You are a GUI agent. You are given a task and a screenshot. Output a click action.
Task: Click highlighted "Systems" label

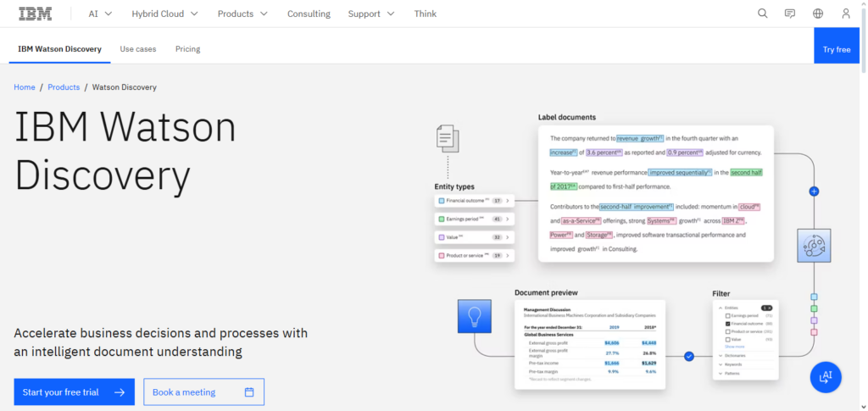[x=661, y=220]
